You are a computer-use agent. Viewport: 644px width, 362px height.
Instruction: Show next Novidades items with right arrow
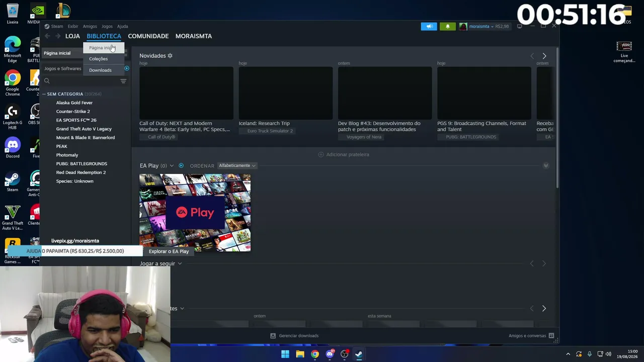coord(544,56)
